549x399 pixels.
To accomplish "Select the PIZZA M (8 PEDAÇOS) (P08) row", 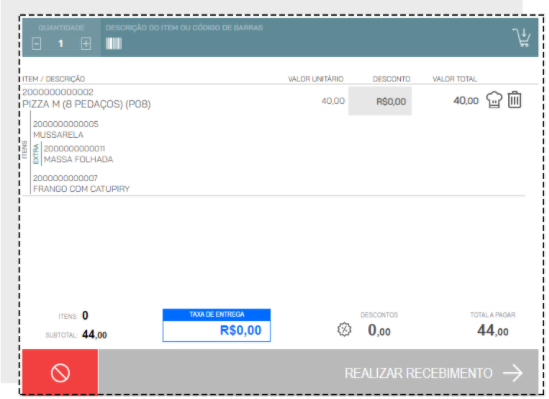I will [86, 104].
